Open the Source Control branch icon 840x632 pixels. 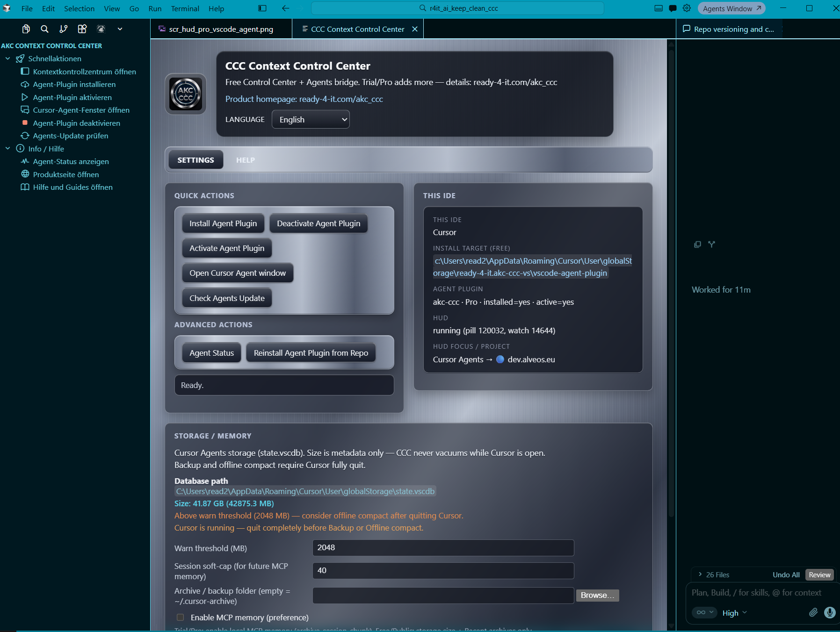[x=64, y=29]
